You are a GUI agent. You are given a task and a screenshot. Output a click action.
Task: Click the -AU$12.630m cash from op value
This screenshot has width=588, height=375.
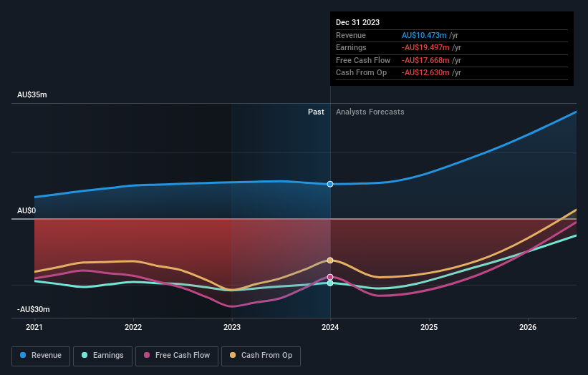click(425, 73)
